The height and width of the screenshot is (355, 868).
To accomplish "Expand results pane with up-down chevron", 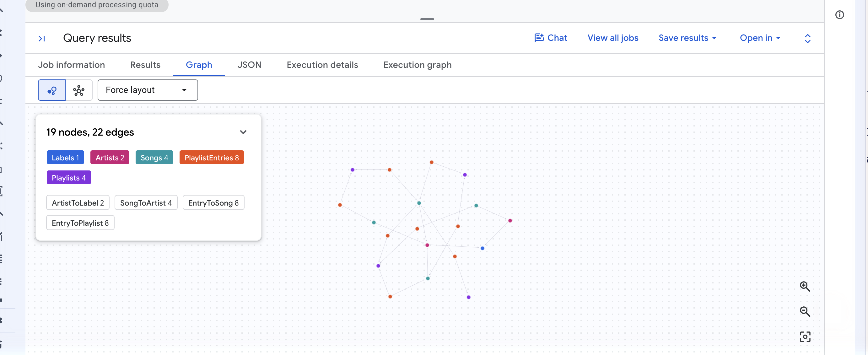I will tap(807, 38).
